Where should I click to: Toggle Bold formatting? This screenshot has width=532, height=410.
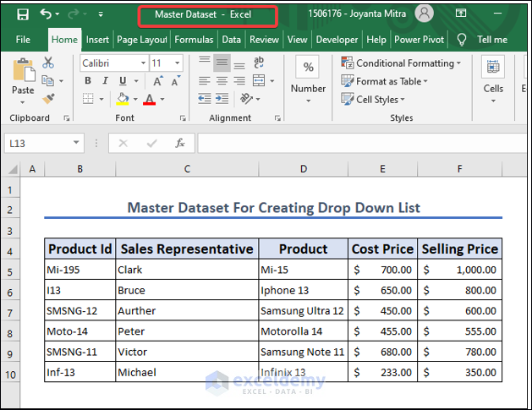(87, 81)
